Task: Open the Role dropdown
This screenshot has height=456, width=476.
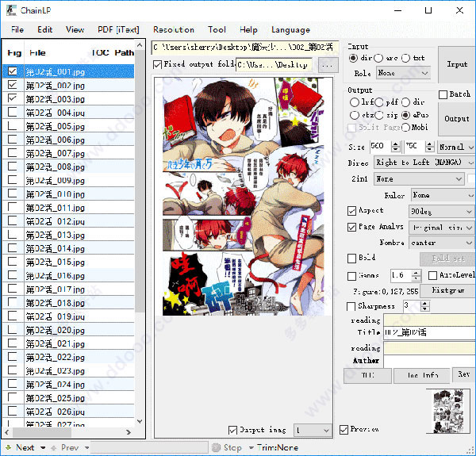Action: tap(404, 73)
